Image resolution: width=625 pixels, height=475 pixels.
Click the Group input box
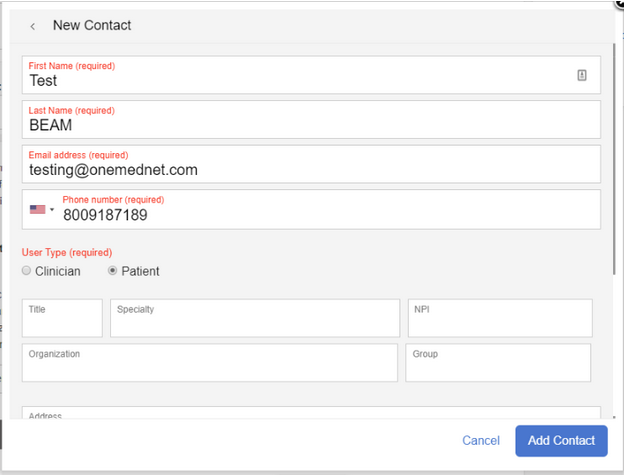(498, 363)
